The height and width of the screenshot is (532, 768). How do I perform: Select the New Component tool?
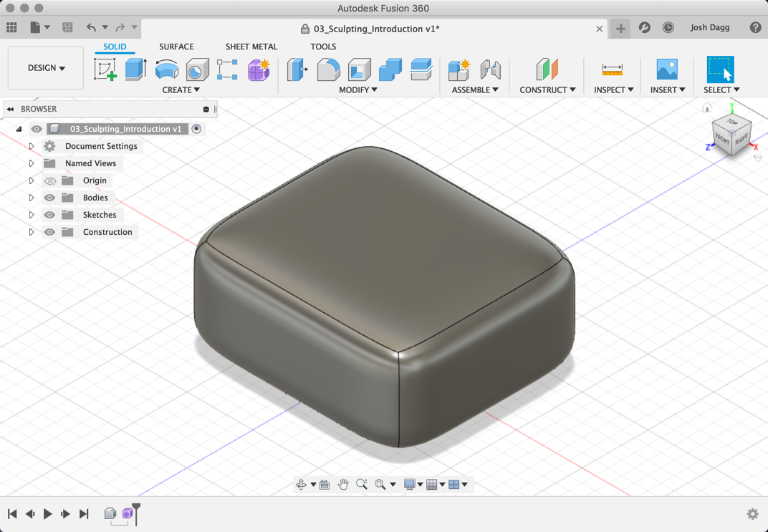click(x=459, y=69)
